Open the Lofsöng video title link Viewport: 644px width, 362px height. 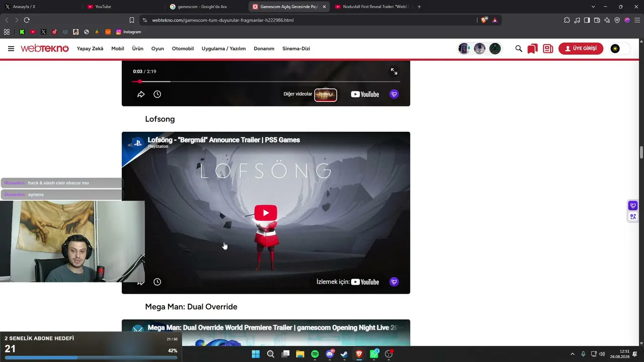point(223,140)
